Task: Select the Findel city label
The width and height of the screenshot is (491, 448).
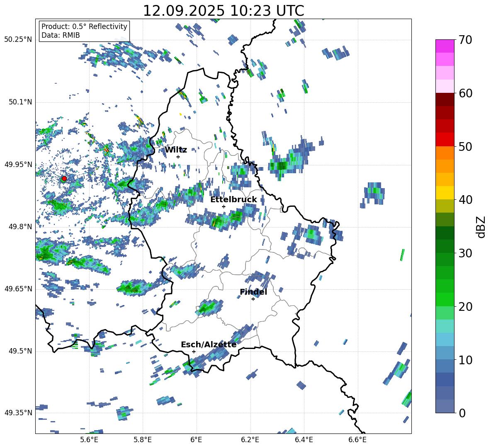Action: (x=253, y=292)
